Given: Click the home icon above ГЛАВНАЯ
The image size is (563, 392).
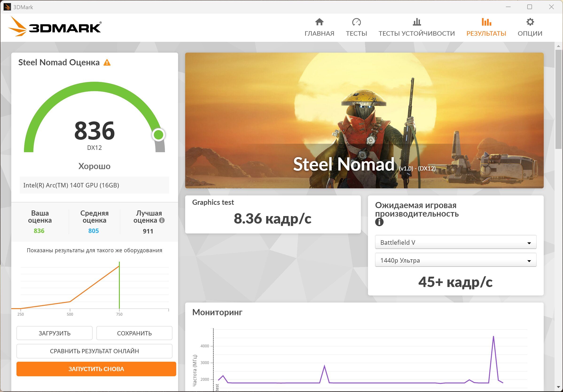Looking at the screenshot, I should (319, 22).
